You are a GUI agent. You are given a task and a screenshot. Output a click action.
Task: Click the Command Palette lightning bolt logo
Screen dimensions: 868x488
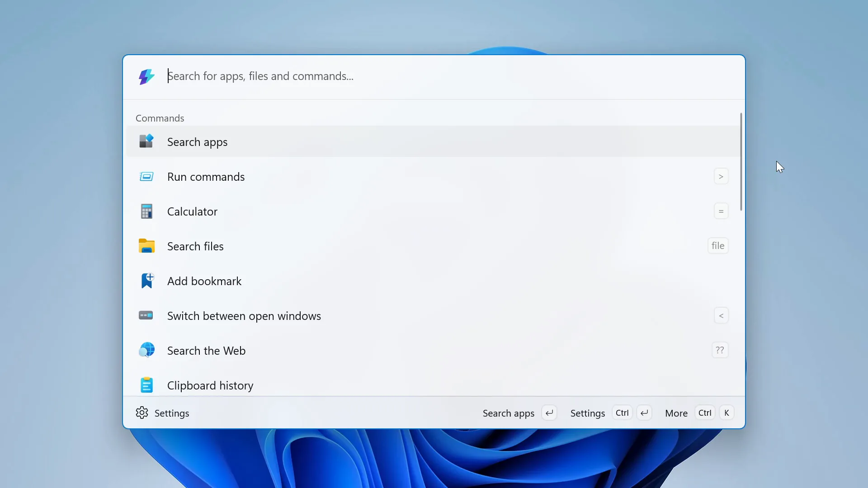coord(146,76)
